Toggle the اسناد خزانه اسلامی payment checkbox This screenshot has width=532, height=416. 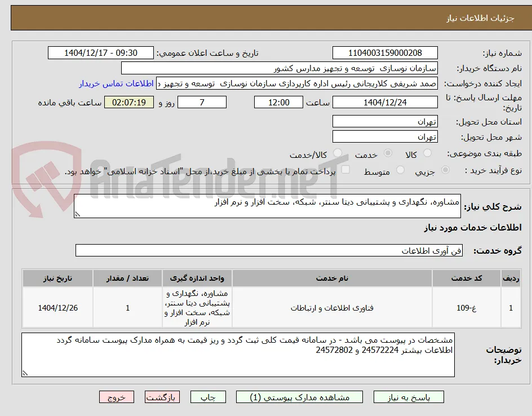coord(345,170)
